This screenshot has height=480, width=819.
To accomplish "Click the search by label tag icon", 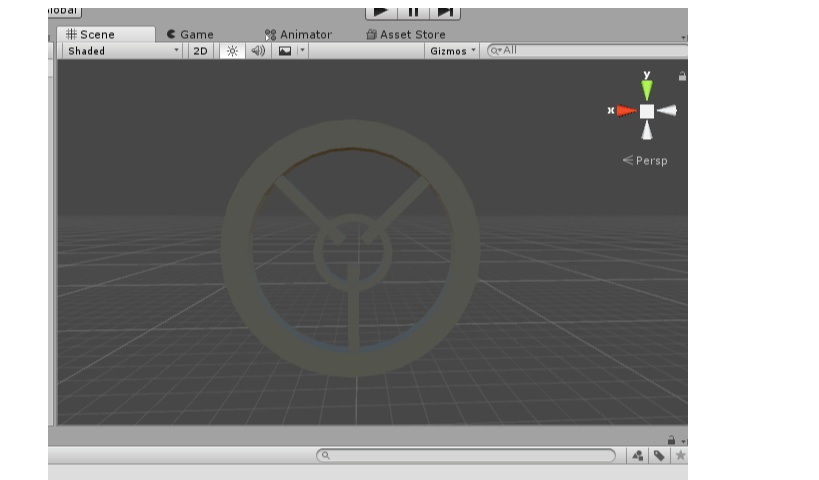I will 659,455.
